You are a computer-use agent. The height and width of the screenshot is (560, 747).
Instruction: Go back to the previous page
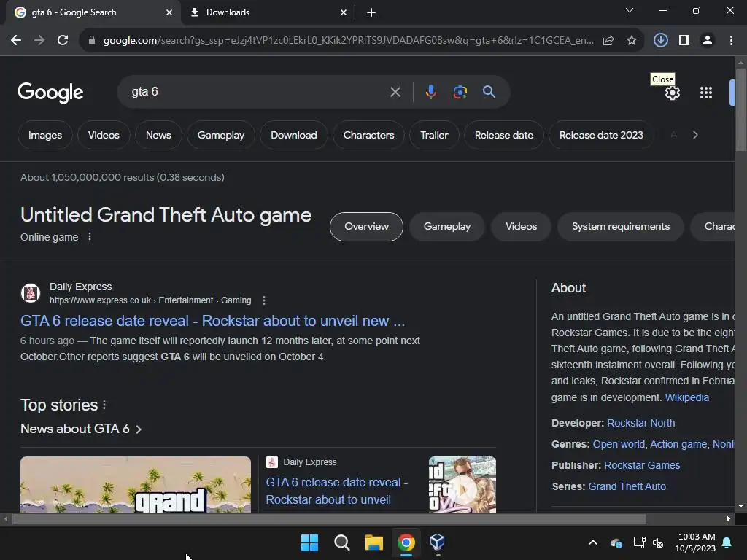coord(16,41)
